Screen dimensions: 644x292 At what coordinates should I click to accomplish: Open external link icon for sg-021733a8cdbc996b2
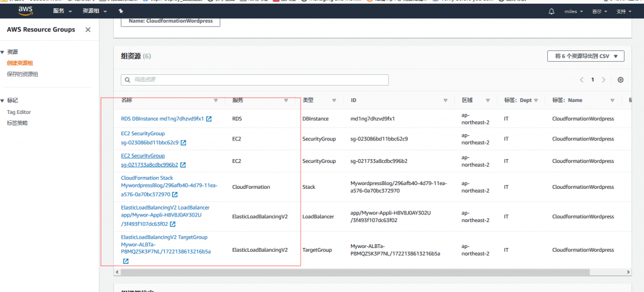(183, 165)
